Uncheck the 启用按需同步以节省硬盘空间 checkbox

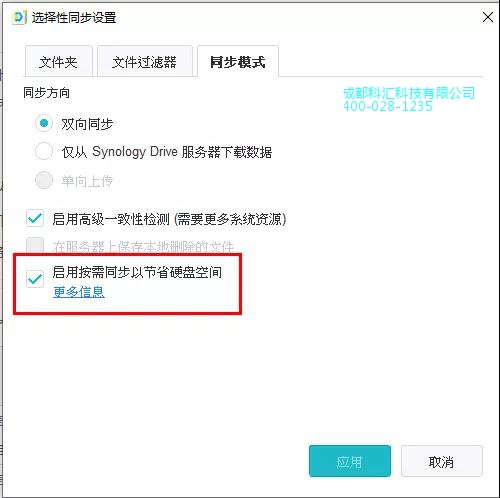[x=35, y=279]
